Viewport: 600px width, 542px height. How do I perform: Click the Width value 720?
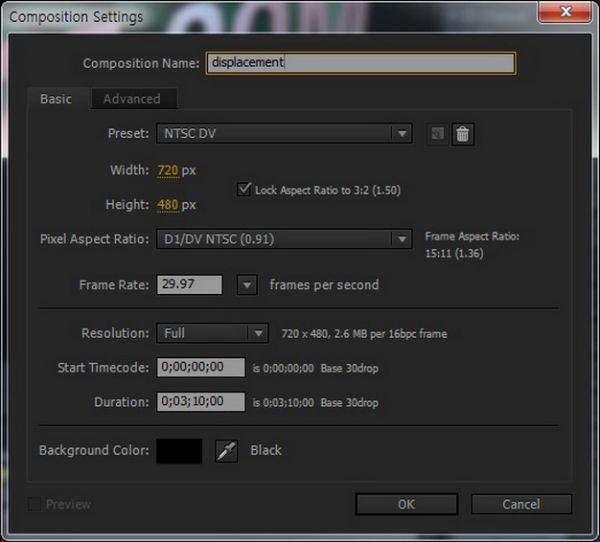tap(168, 170)
